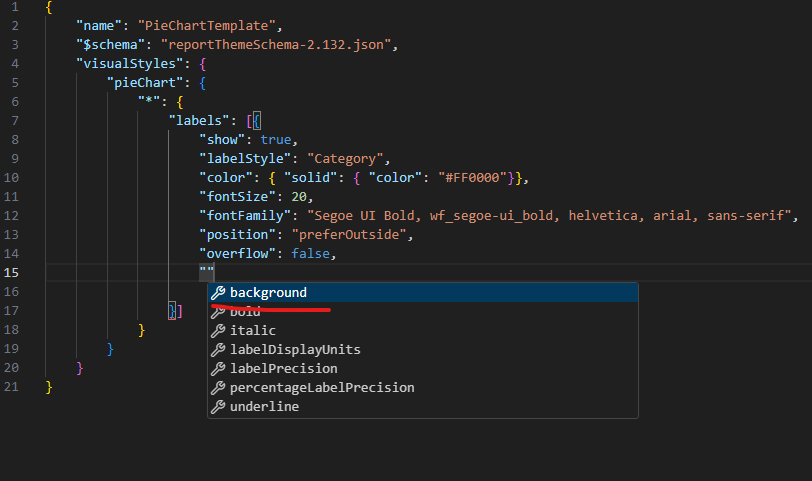Click wrench icon beside italic suggestion
This screenshot has height=481, width=812.
tap(218, 330)
